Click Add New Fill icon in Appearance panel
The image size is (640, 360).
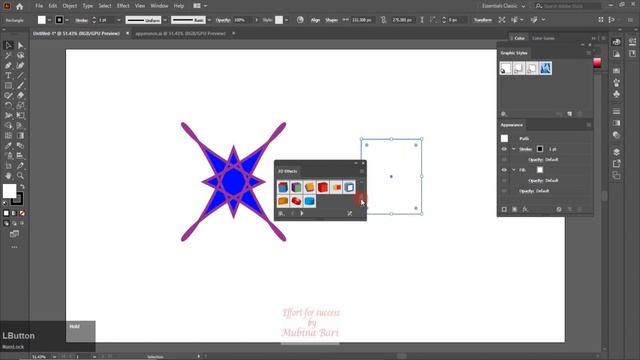pos(514,209)
